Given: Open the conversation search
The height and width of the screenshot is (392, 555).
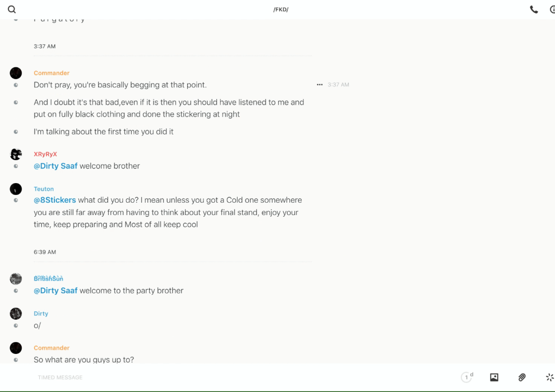Looking at the screenshot, I should pos(12,10).
